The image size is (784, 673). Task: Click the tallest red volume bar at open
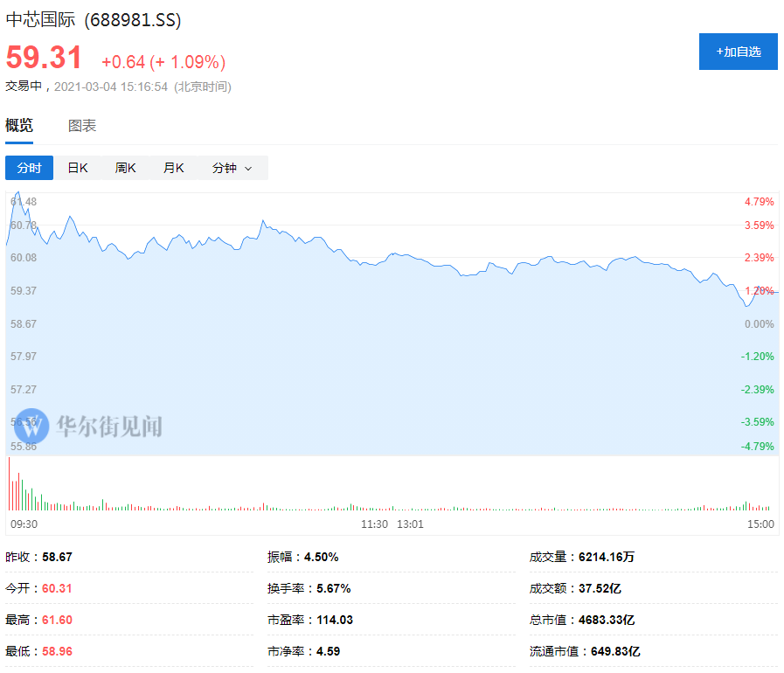9,483
